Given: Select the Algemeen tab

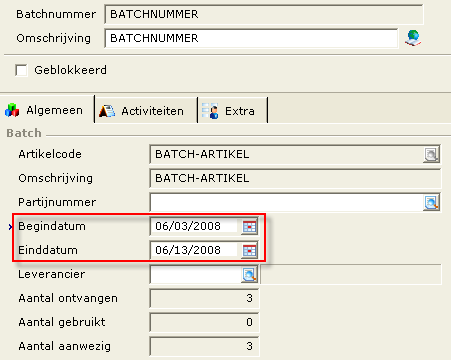Looking at the screenshot, I should click(47, 109).
